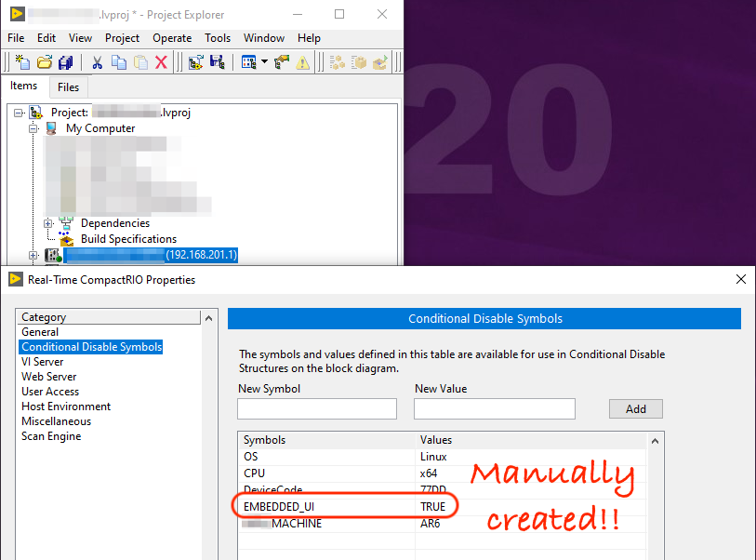Click the New Value input field
756x560 pixels.
click(494, 409)
